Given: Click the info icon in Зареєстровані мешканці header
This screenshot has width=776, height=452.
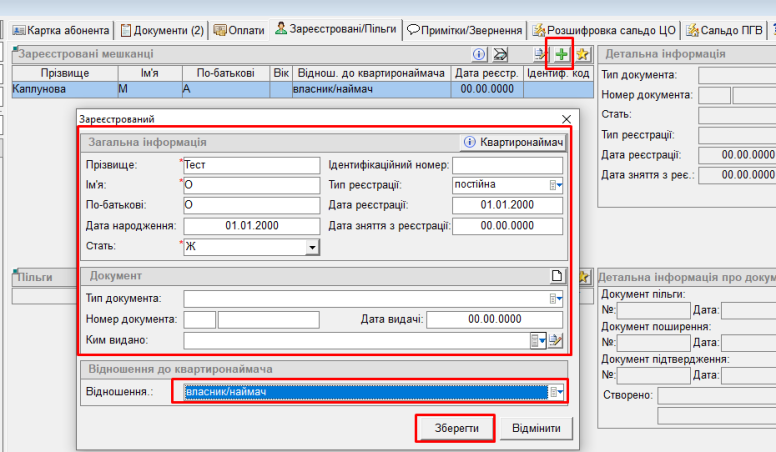Looking at the screenshot, I should (x=479, y=54).
